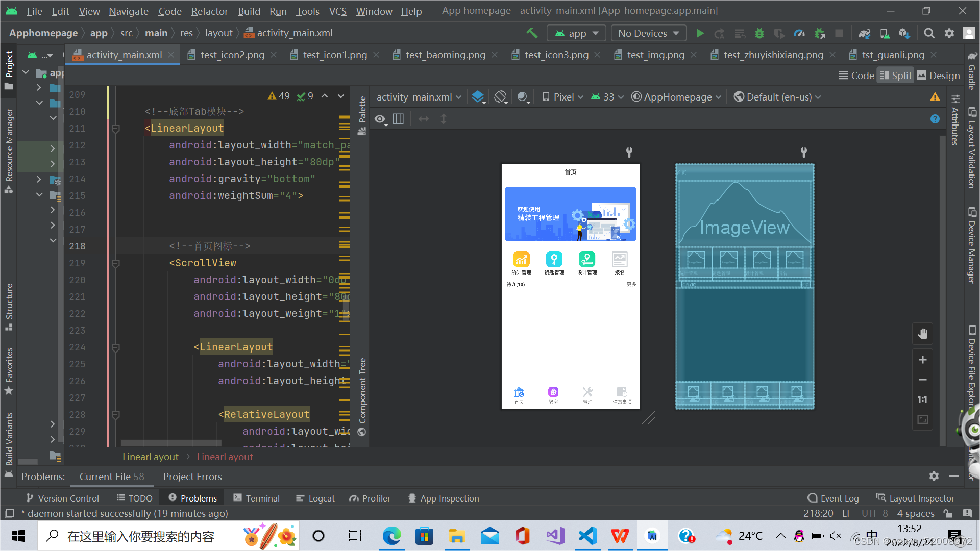Screen dimensions: 980x551
Task: Open the Device Manager icon in the toolbar
Action: click(x=885, y=33)
